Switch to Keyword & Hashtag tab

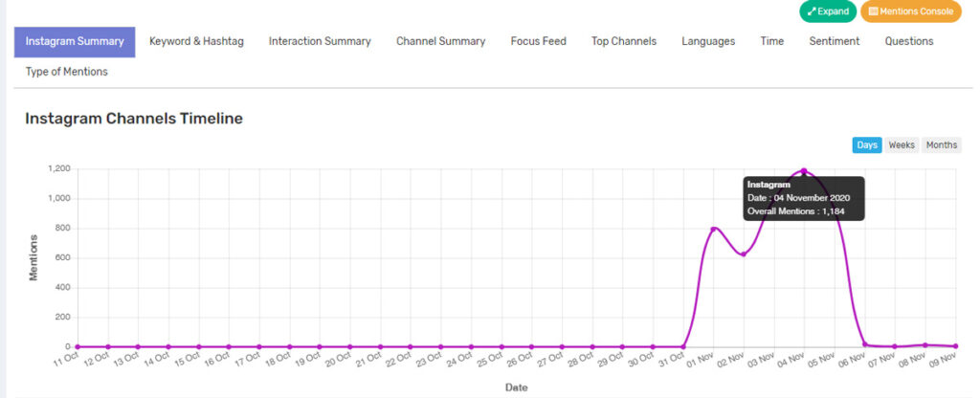coord(196,41)
